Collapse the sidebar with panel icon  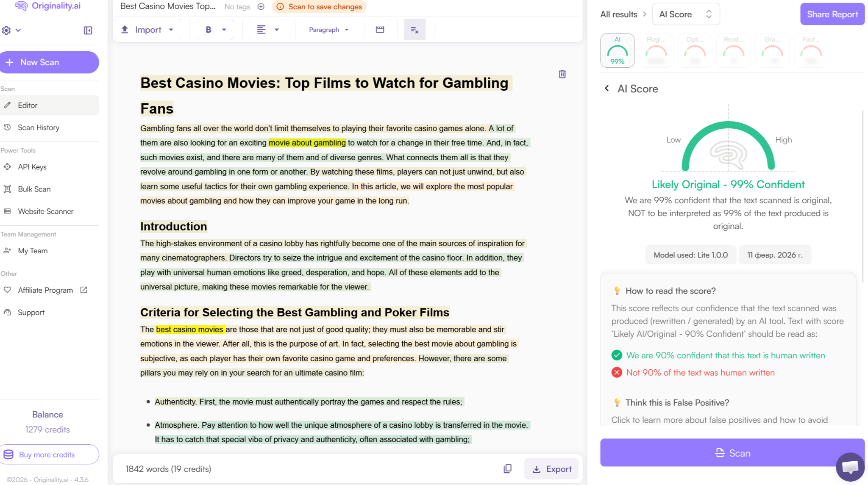[x=88, y=30]
